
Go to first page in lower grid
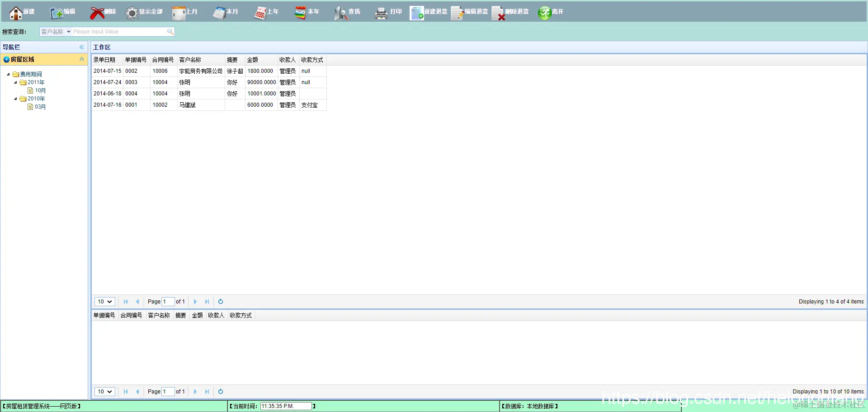coord(126,392)
